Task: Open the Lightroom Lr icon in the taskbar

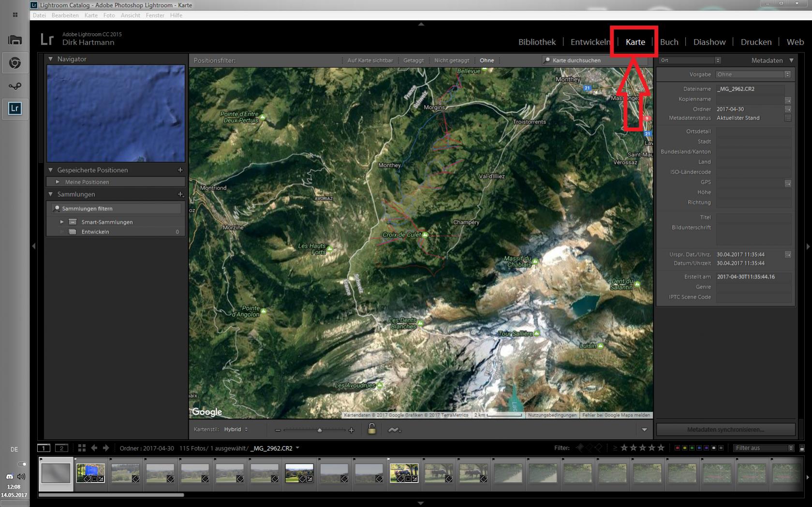Action: [15, 108]
